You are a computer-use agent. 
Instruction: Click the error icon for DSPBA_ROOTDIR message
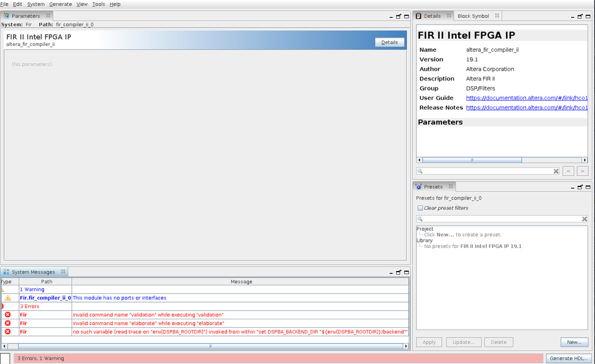8,332
